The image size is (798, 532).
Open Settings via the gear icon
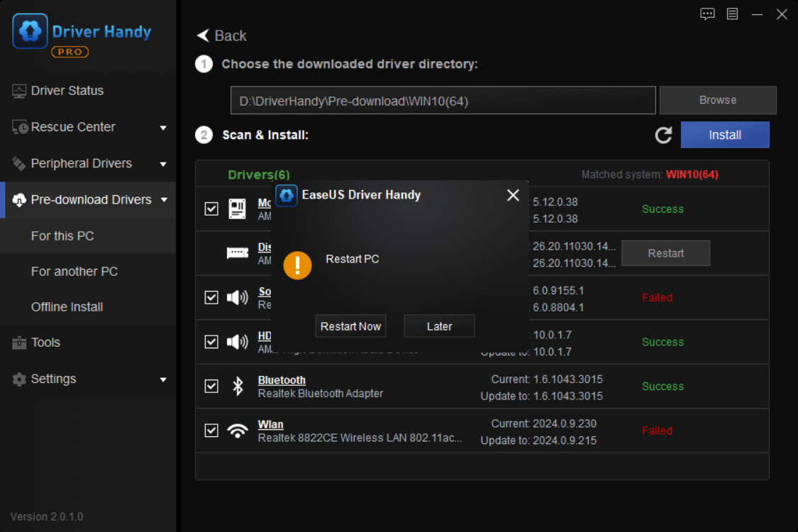[x=18, y=379]
